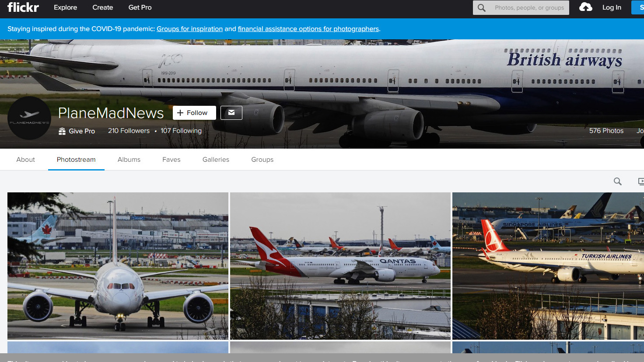Open the Explore menu
The height and width of the screenshot is (362, 644).
click(65, 7)
